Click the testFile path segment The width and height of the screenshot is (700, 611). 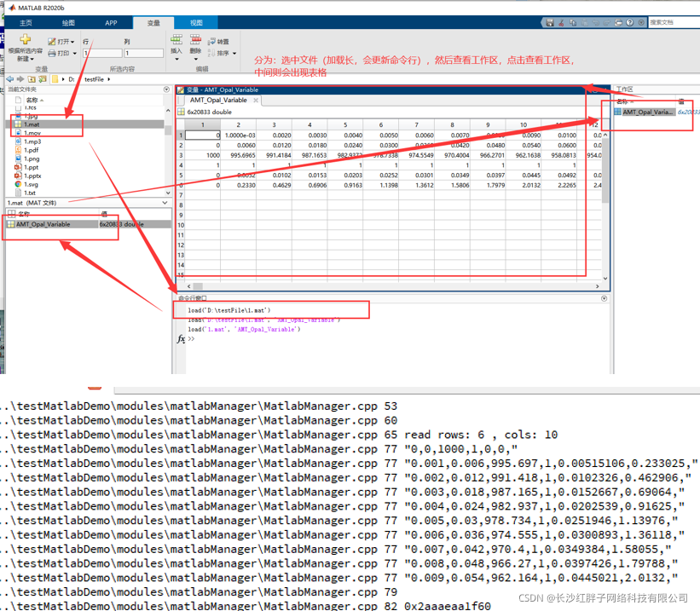point(94,79)
